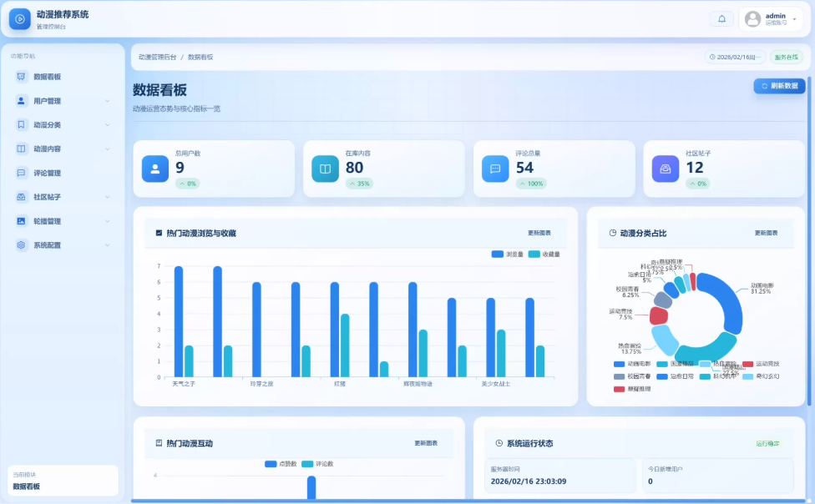Screen dimensions: 815x504
Task: Open the admin account dropdown arrow
Action: 794,19
